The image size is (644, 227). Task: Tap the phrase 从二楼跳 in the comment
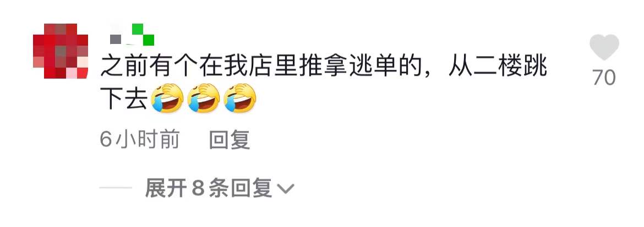(x=498, y=67)
